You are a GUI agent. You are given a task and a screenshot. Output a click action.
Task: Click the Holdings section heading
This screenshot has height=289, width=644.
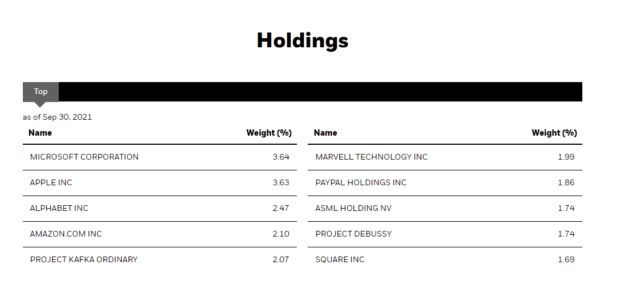[303, 40]
